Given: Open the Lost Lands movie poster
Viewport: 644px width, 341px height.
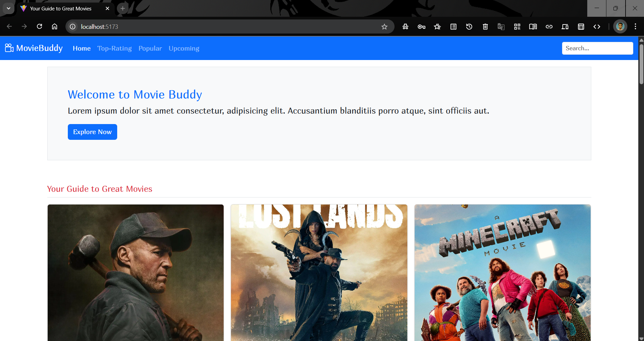Looking at the screenshot, I should coord(319,273).
